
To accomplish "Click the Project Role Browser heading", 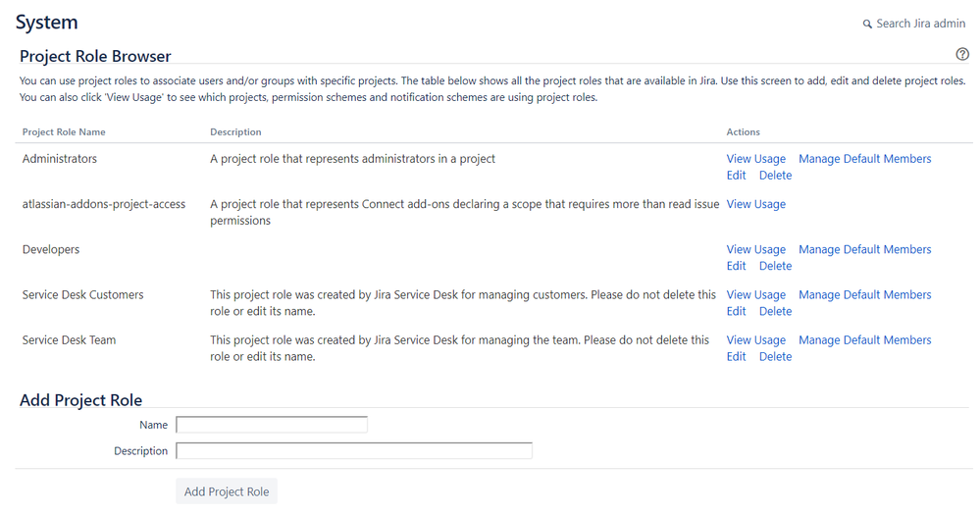I will pyautogui.click(x=95, y=56).
